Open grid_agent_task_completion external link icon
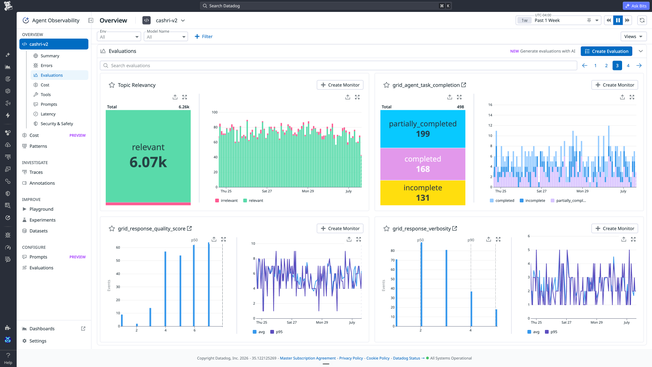The width and height of the screenshot is (652, 367). pyautogui.click(x=464, y=85)
